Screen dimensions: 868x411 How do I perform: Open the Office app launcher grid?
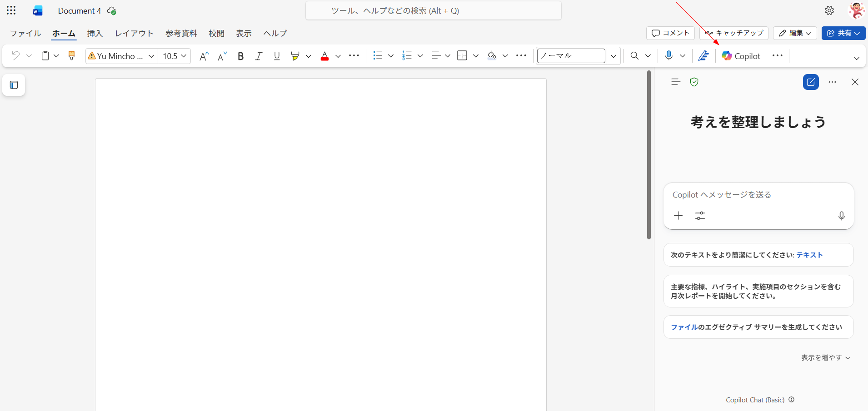pyautogui.click(x=11, y=10)
